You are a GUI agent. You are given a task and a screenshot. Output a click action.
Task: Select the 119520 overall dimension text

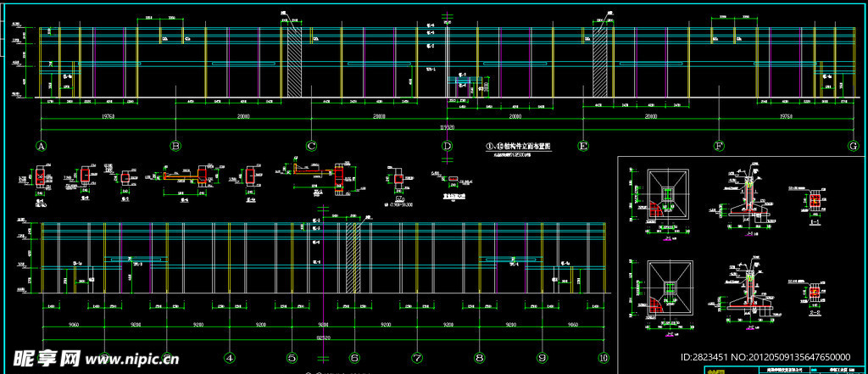(x=447, y=126)
